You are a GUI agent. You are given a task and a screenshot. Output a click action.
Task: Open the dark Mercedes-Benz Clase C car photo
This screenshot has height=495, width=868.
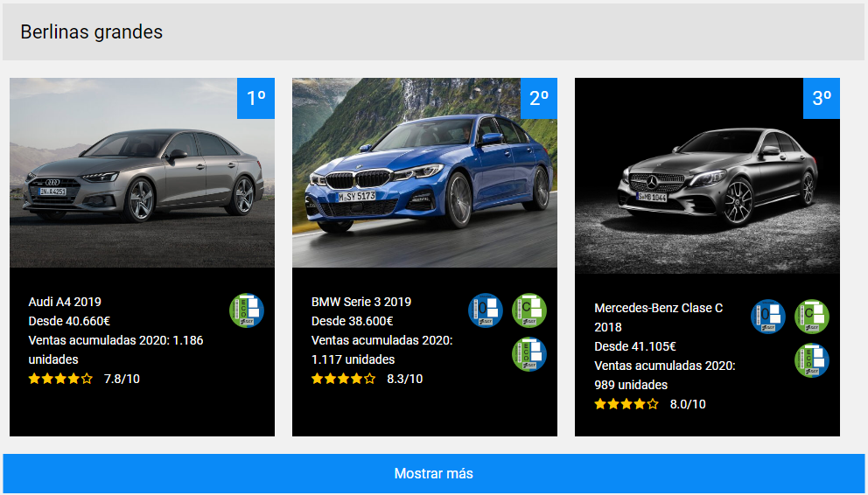(x=708, y=176)
